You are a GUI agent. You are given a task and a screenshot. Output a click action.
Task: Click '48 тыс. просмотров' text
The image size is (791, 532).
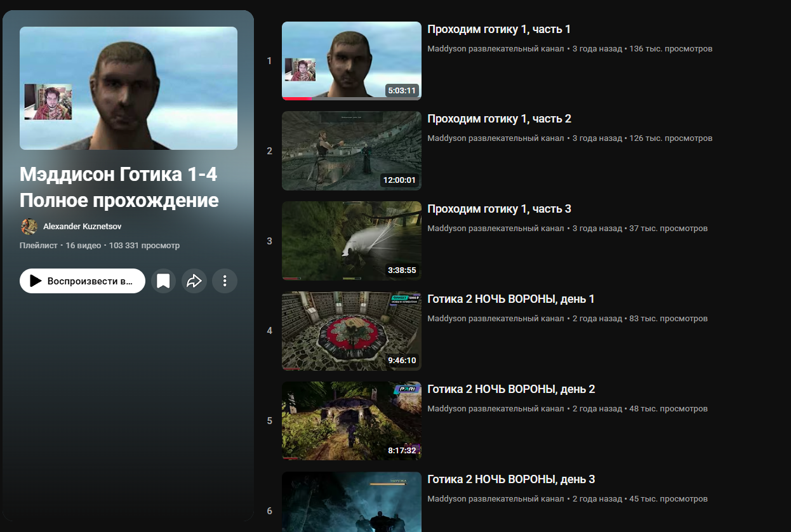[x=668, y=409]
